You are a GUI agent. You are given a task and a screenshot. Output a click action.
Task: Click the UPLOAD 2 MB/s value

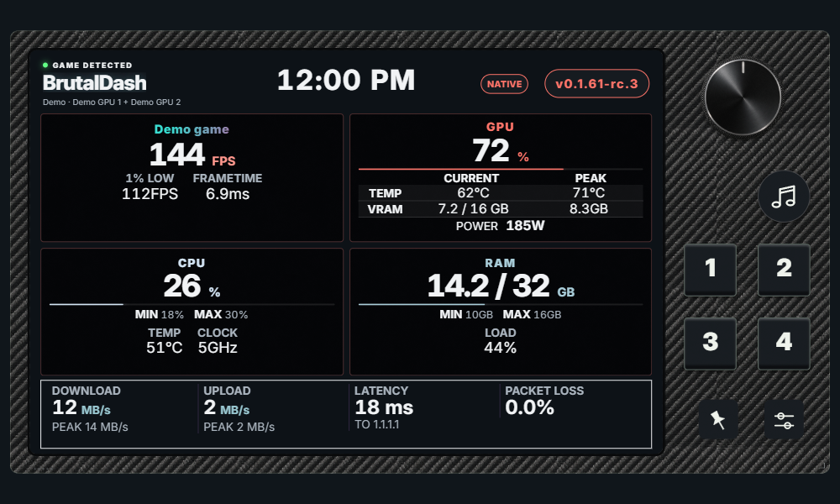tap(227, 407)
